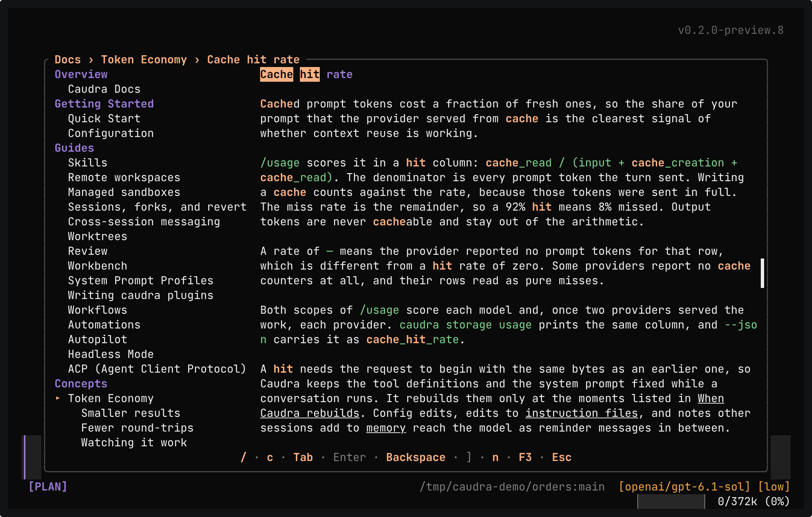
Task: Open the Configuration doc entry
Action: click(x=111, y=133)
